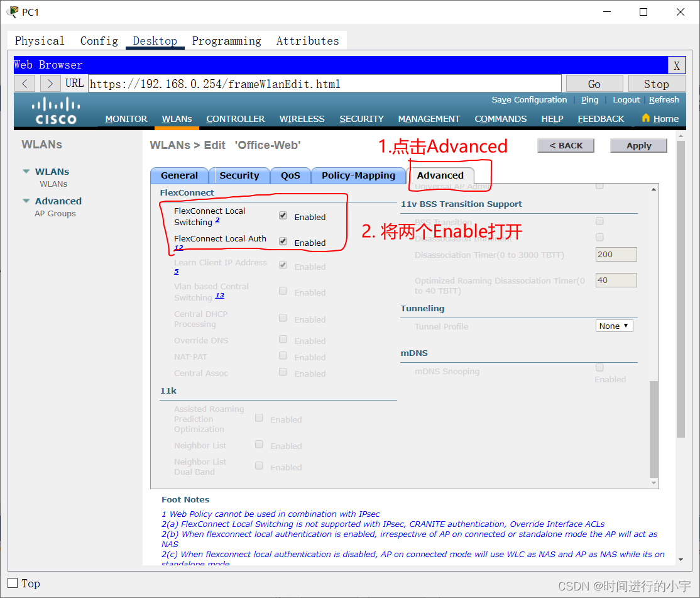Click the BACK button
This screenshot has width=700, height=598.
pos(566,145)
